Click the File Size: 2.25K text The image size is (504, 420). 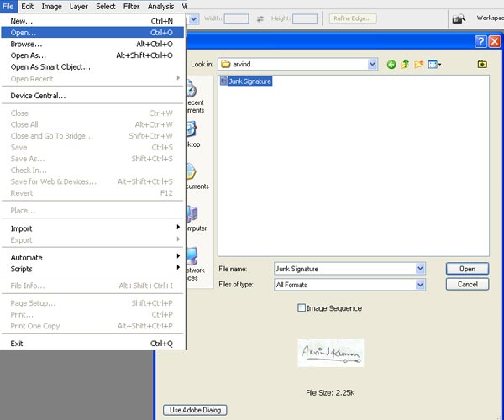tap(330, 392)
